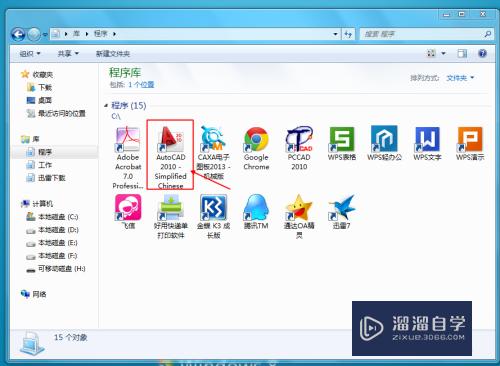Select the WPS轻办公 shortcut icon
Image resolution: width=500 pixels, height=366 pixels.
pyautogui.click(x=384, y=139)
